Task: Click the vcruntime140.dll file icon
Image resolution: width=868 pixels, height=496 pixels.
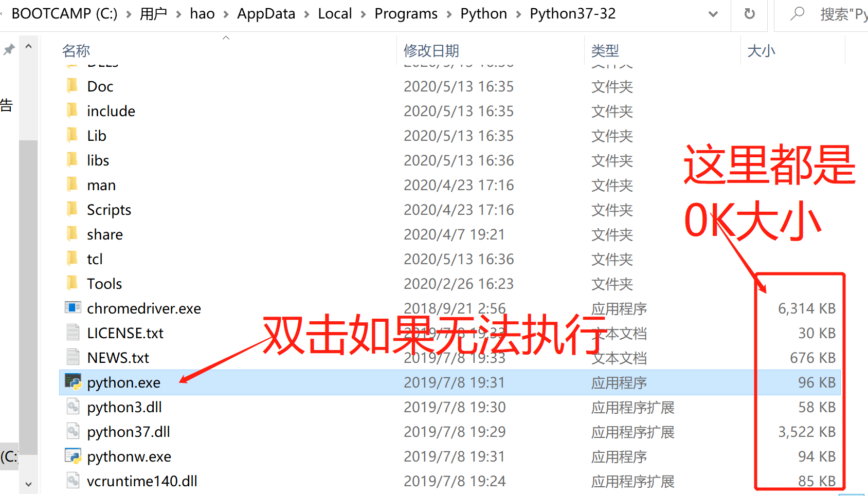Action: (x=72, y=480)
